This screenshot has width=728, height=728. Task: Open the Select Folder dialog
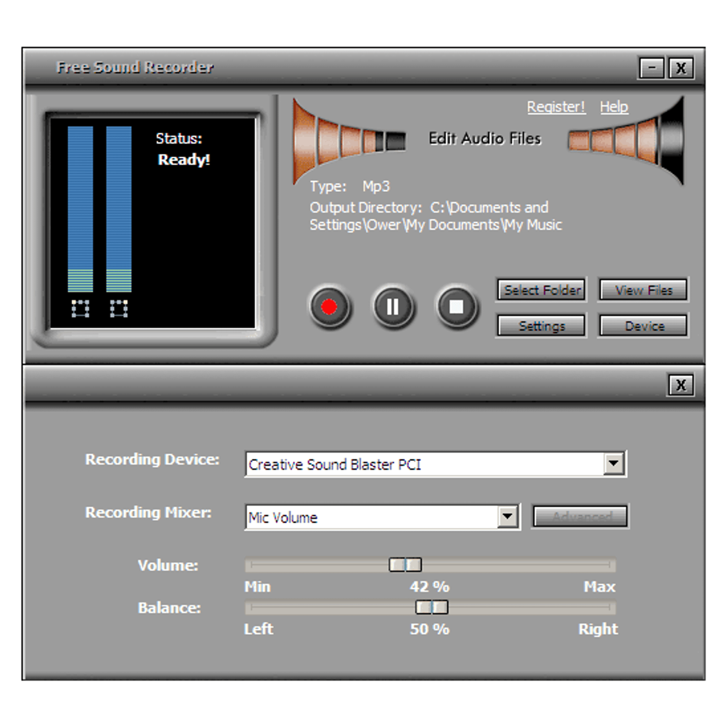click(x=541, y=290)
